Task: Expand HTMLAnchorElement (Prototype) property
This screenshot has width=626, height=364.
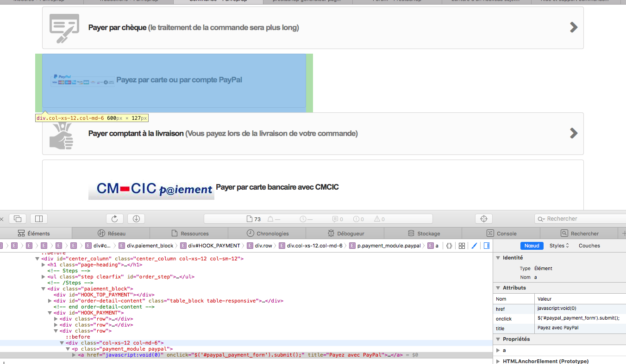Action: click(x=498, y=361)
